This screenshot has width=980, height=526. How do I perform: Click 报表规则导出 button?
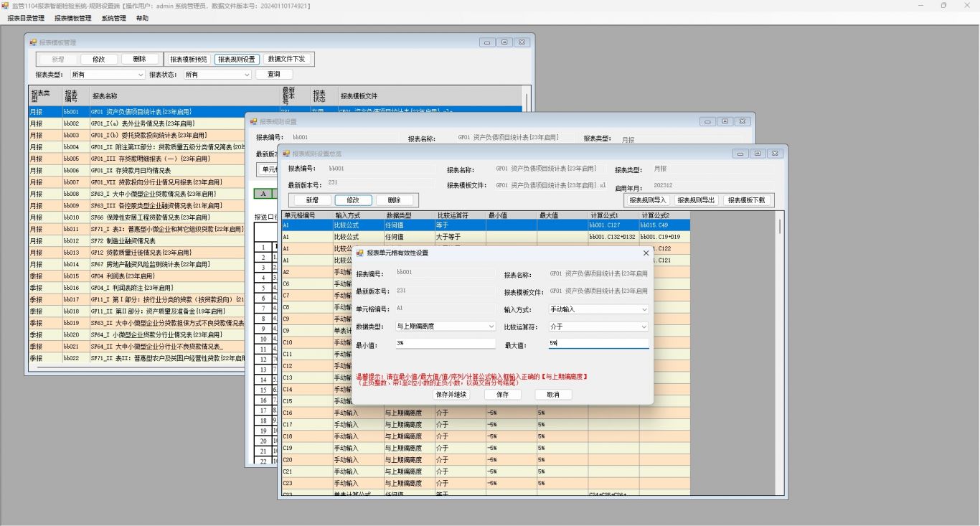click(x=697, y=200)
